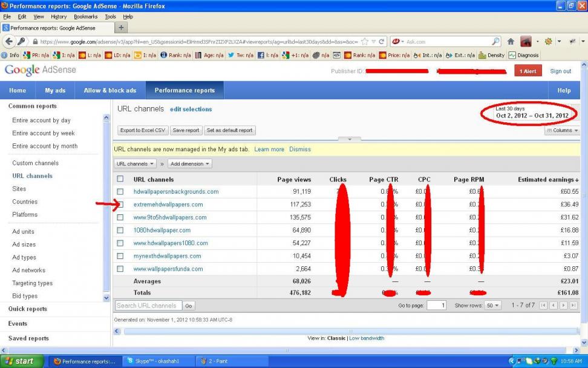Open the Diagnosis tool on the SEO toolbar
The width and height of the screenshot is (588, 368).
click(x=523, y=55)
